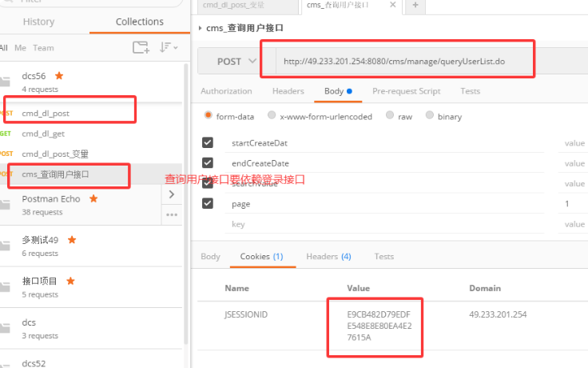Image resolution: width=588 pixels, height=368 pixels.
Task: Toggle the star beside 接口项目 collection
Action: pos(70,281)
